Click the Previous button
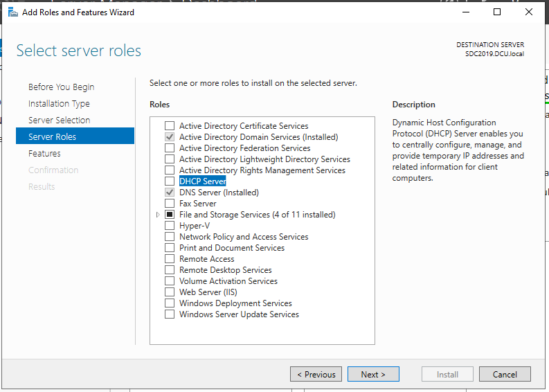The width and height of the screenshot is (549, 392). (x=316, y=375)
